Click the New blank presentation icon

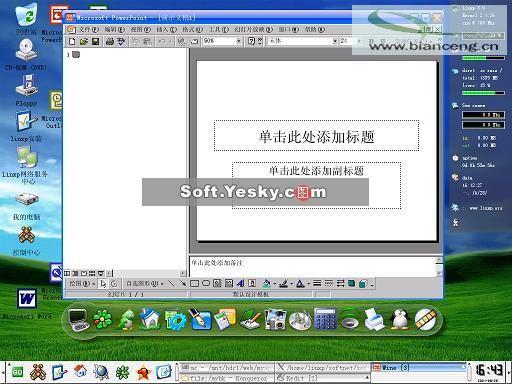tap(72, 41)
